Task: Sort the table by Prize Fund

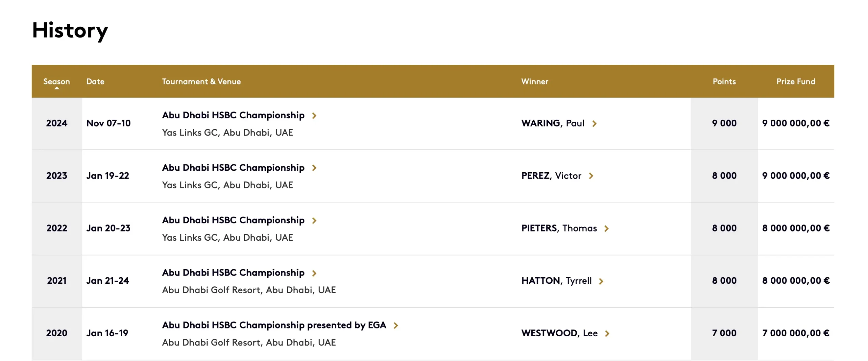Action: pos(796,81)
